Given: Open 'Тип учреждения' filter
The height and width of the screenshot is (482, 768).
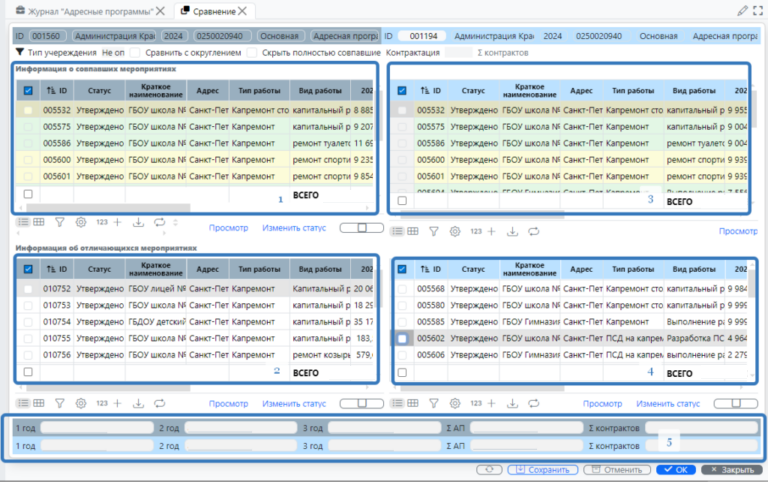Looking at the screenshot, I should point(56,51).
